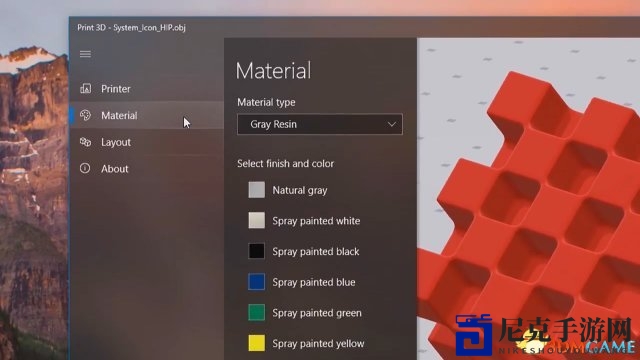Viewport: 640px width, 360px height.
Task: Click the About info icon
Action: tap(85, 168)
